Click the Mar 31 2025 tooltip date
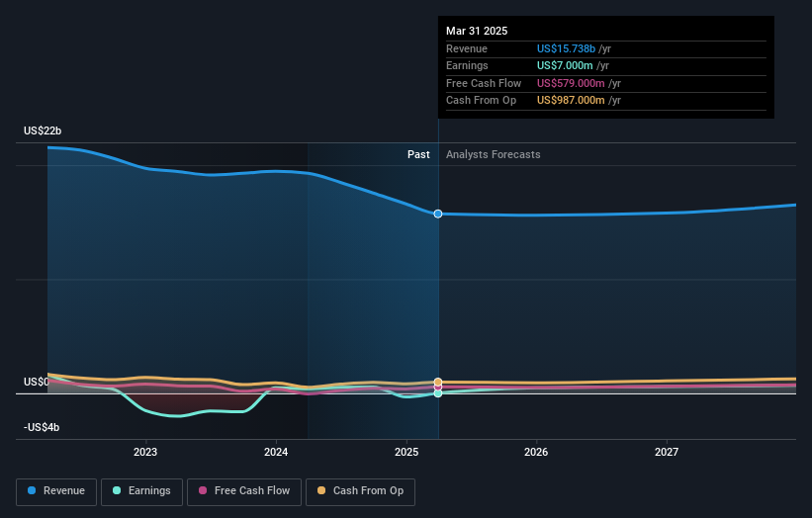The image size is (812, 518). click(477, 31)
